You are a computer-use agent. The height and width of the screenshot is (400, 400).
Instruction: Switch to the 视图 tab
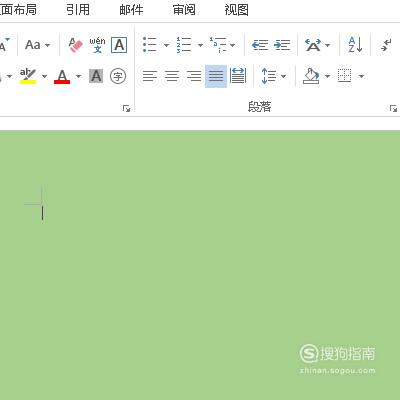[236, 10]
